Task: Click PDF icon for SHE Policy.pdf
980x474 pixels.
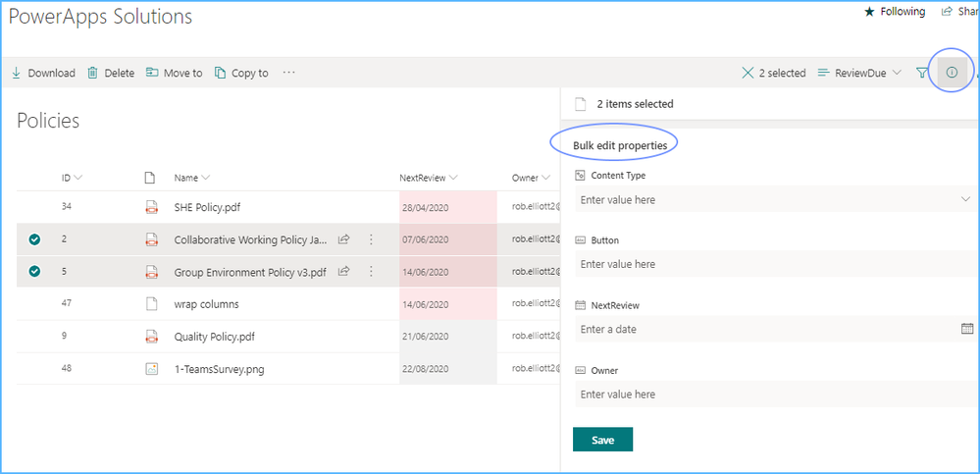Action: [x=151, y=207]
